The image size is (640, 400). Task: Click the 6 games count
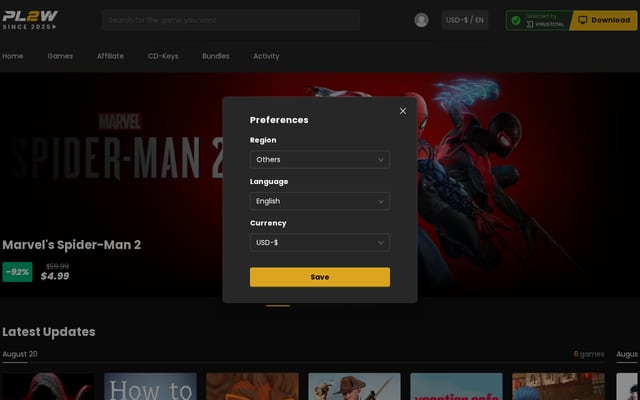click(x=589, y=354)
